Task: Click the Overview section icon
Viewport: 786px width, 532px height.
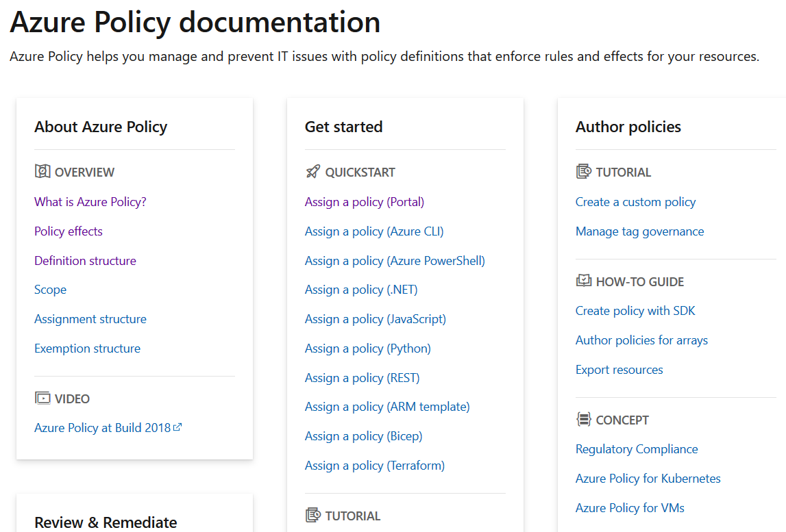Action: 42,171
